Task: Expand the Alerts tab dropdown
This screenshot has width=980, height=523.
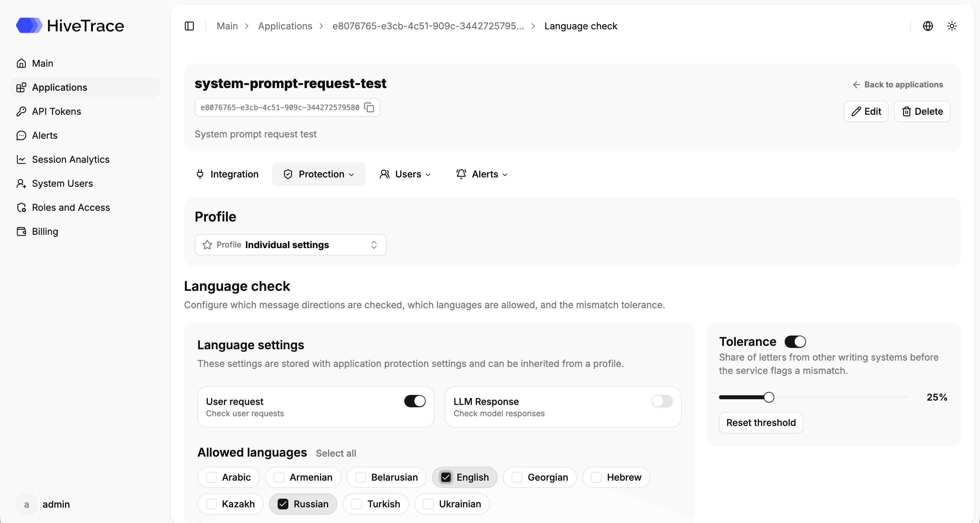Action: pos(482,174)
